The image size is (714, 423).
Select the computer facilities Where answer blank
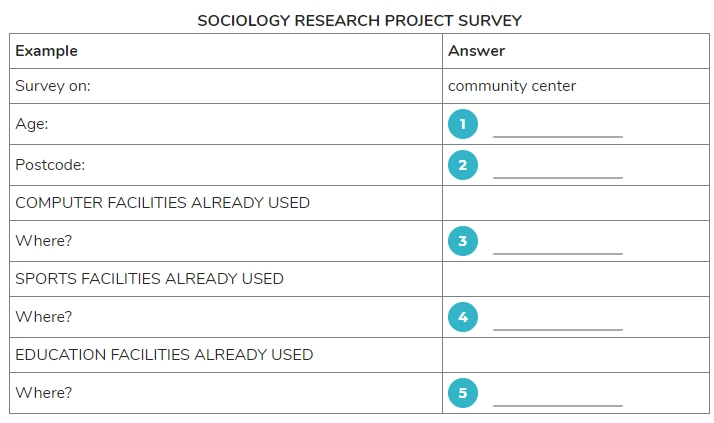click(x=558, y=247)
